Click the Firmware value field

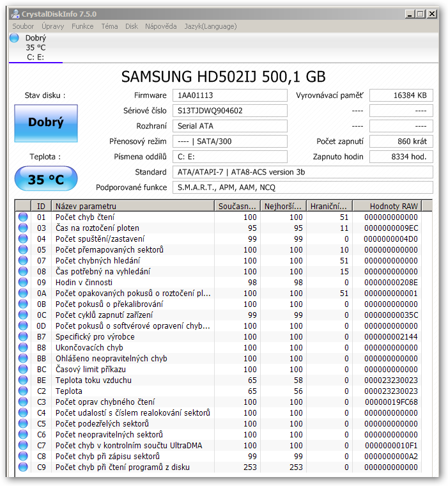(229, 95)
